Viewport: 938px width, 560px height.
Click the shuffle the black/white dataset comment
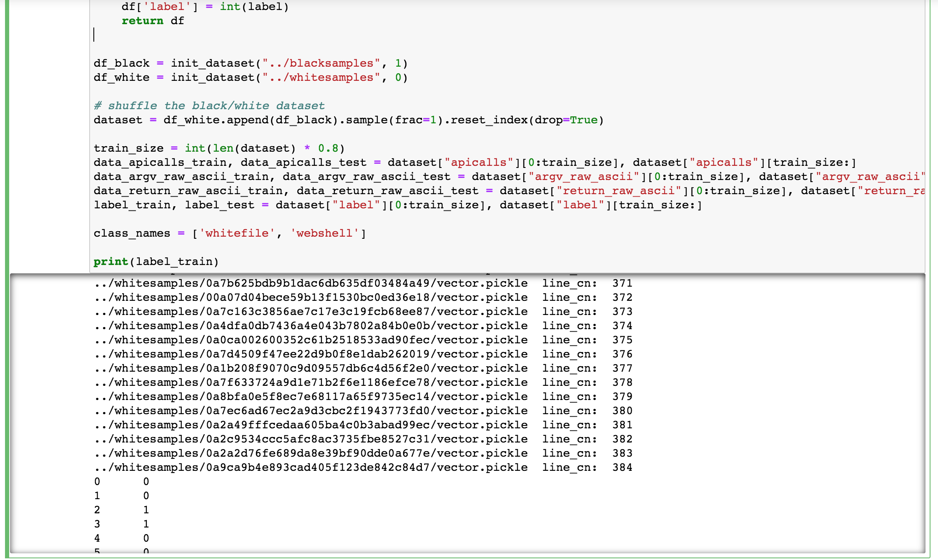pyautogui.click(x=209, y=106)
